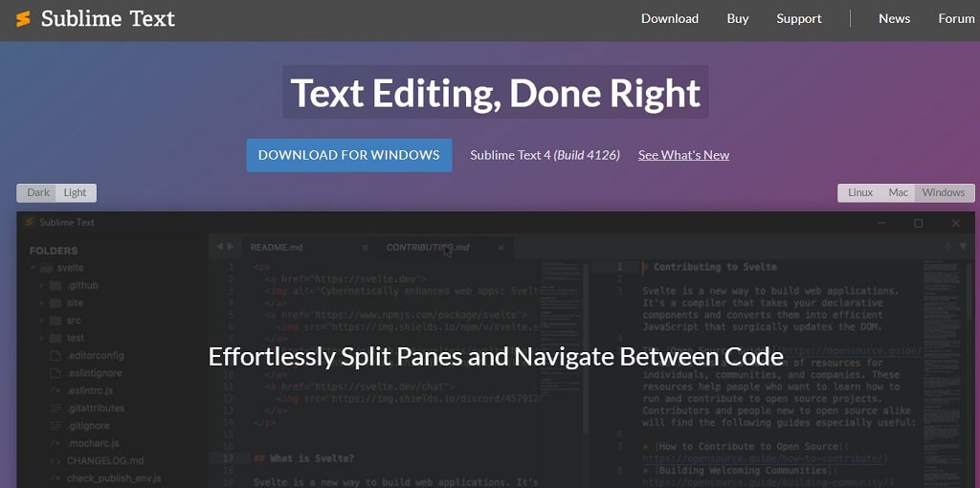Open .mocharc.js in the sidebar
Image resolution: width=980 pixels, height=488 pixels.
[93, 443]
